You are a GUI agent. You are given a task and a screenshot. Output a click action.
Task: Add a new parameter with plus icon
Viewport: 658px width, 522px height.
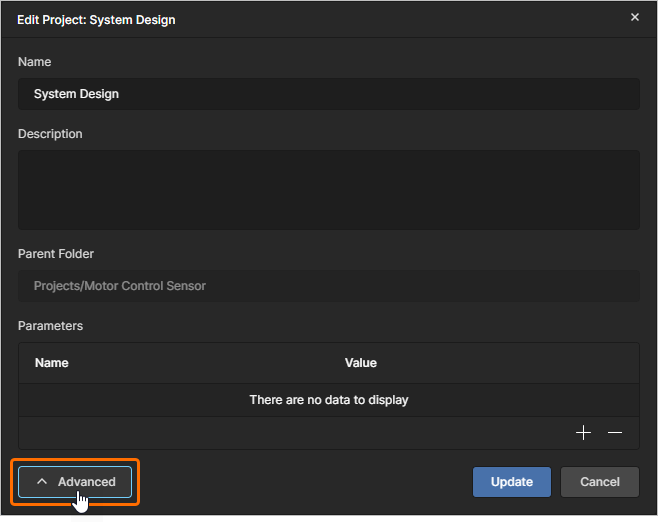click(584, 433)
